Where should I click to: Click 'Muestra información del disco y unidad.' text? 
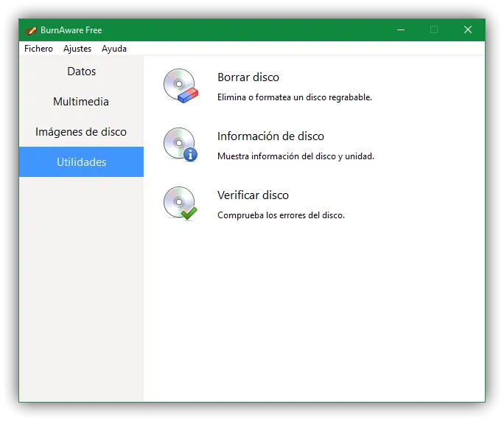295,156
